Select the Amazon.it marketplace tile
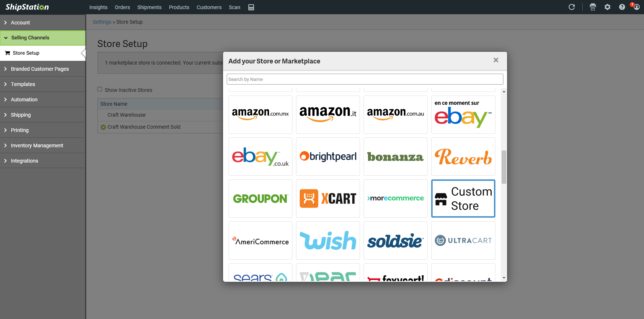The image size is (644, 319). pos(328,114)
